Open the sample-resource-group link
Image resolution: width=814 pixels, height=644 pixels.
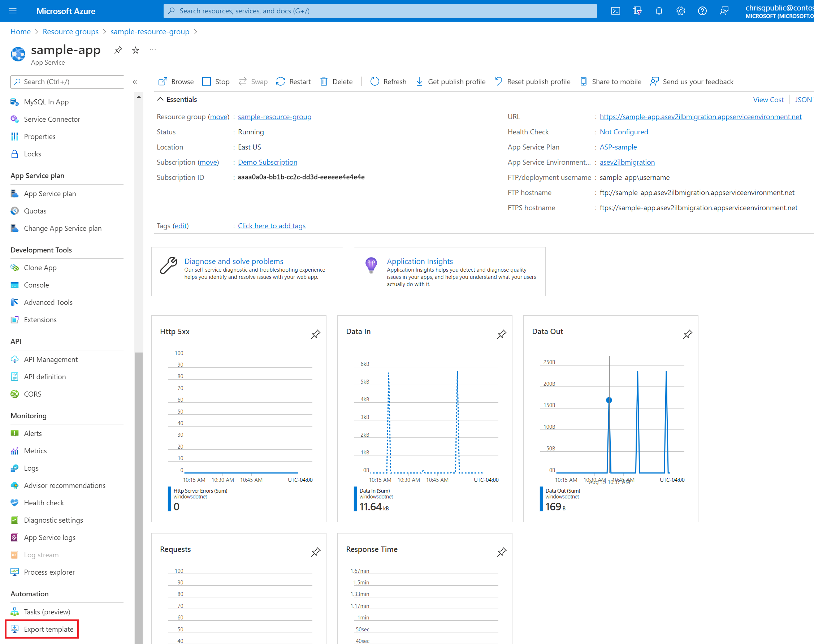(274, 117)
